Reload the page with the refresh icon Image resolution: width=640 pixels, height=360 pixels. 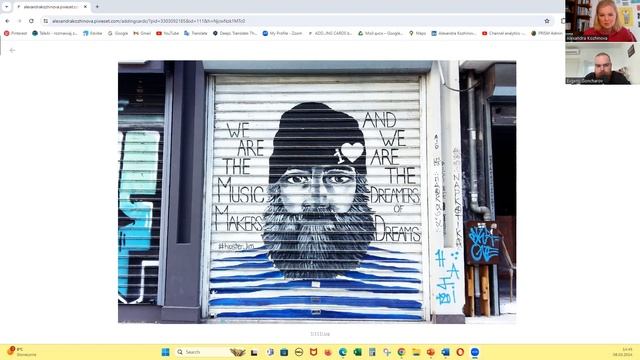point(31,21)
